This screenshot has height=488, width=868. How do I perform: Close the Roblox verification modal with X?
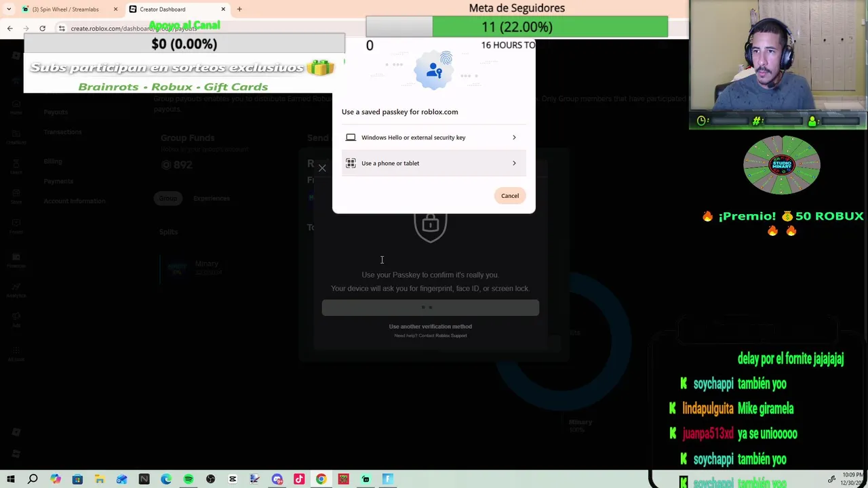point(322,168)
